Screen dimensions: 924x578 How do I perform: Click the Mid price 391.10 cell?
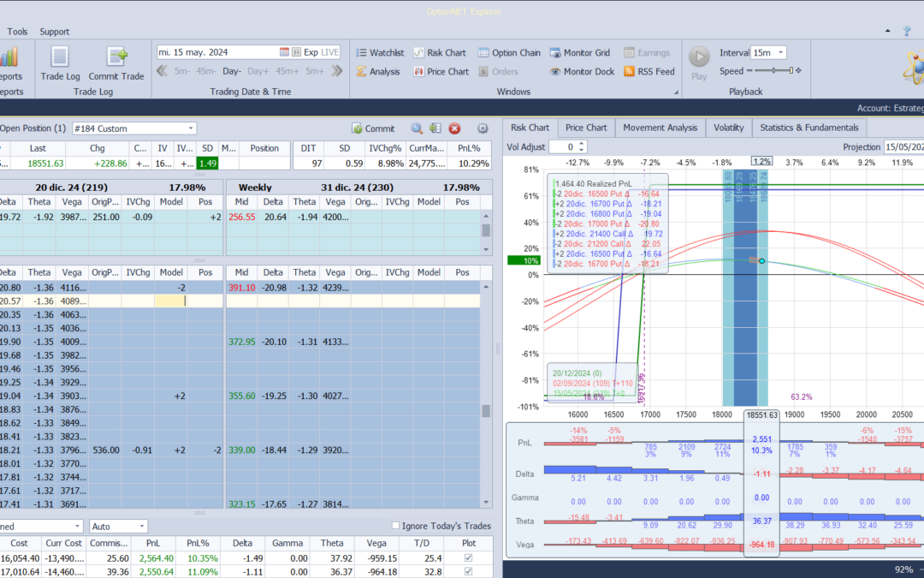pos(241,287)
